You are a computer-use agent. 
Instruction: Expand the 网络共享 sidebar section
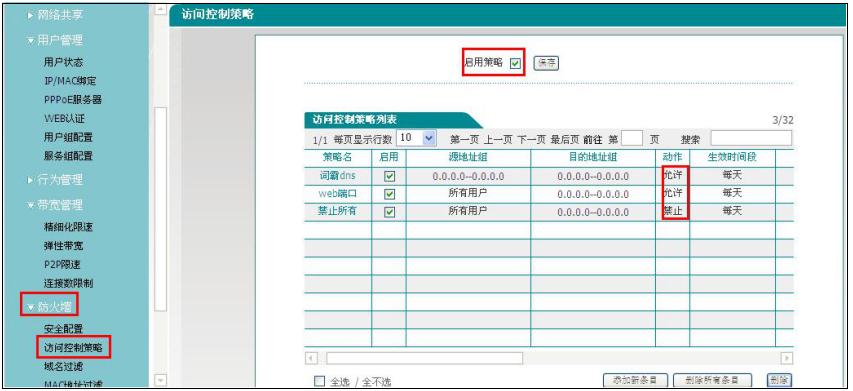(x=55, y=16)
